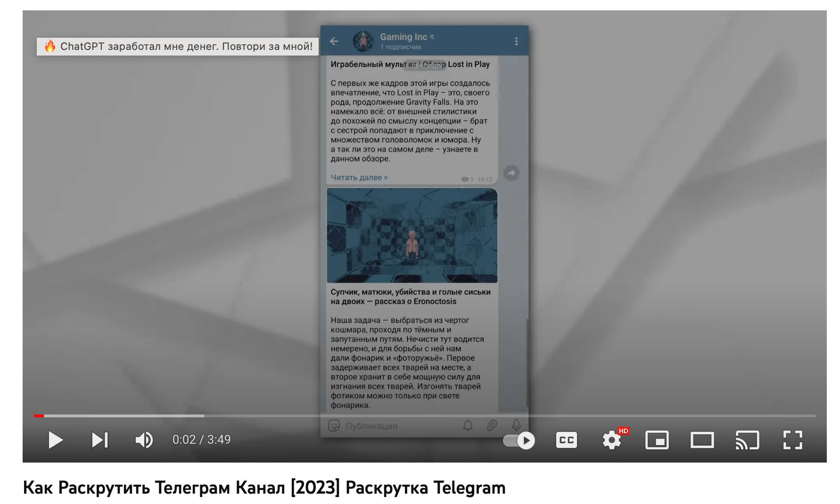Mute the video via speaker icon

coord(144,440)
